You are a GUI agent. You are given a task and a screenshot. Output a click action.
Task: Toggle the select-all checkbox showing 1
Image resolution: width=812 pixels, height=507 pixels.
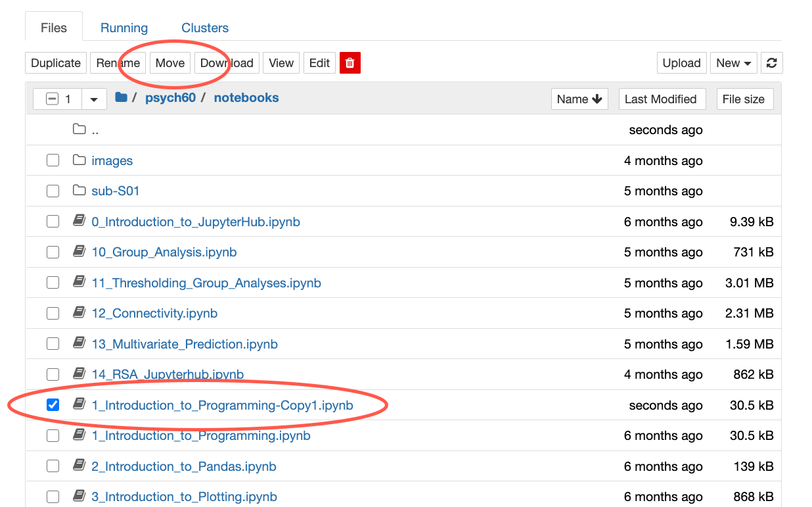[53, 99]
